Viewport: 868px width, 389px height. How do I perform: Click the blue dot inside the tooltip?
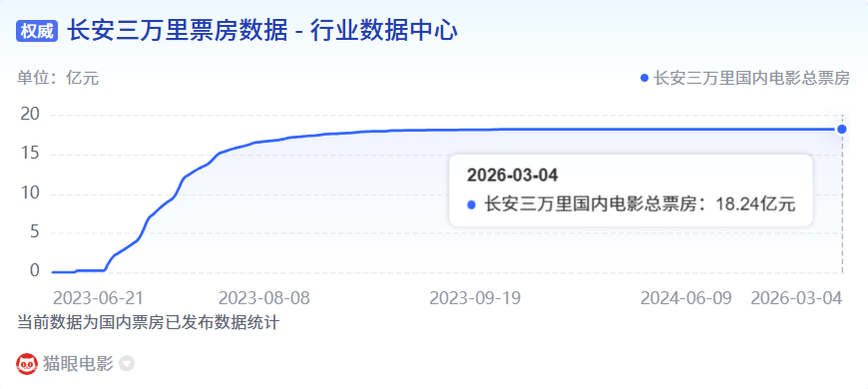tap(471, 204)
